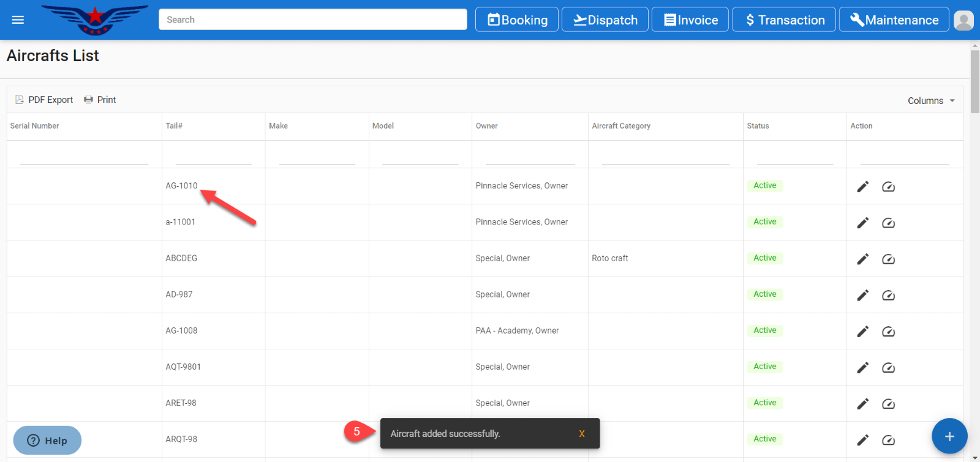Dismiss the aircraft added notification

[581, 434]
